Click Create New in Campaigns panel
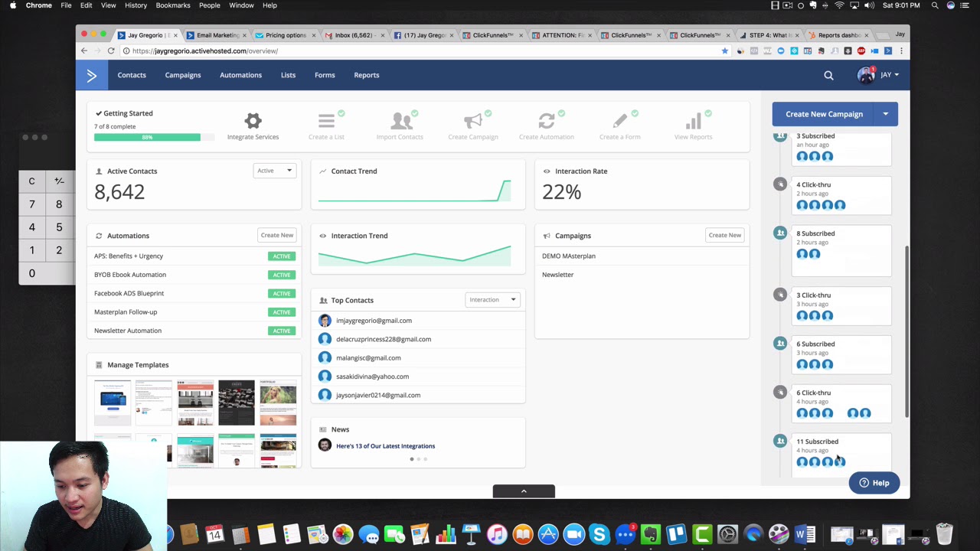The image size is (980, 551). point(724,236)
